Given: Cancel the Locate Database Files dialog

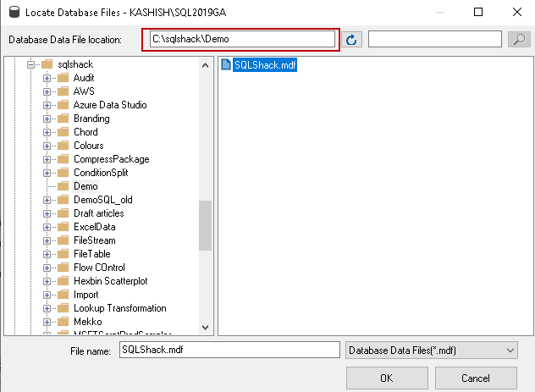Looking at the screenshot, I should tap(476, 378).
